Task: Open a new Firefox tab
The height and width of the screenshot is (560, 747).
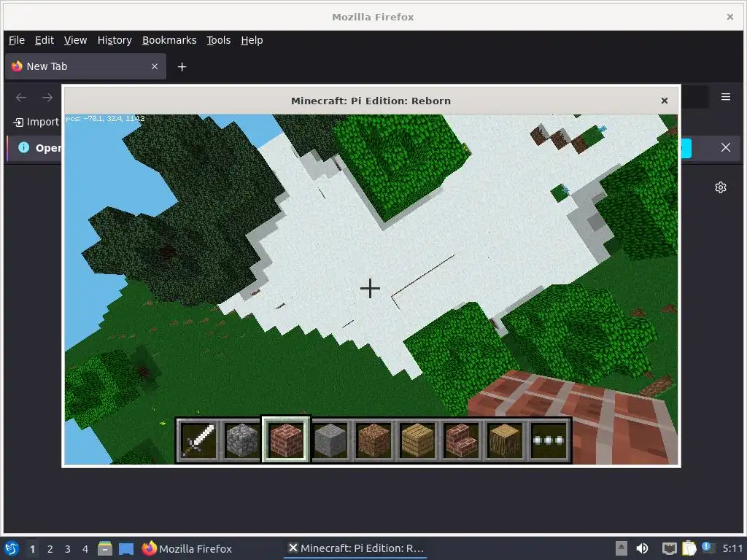Action: click(x=182, y=66)
